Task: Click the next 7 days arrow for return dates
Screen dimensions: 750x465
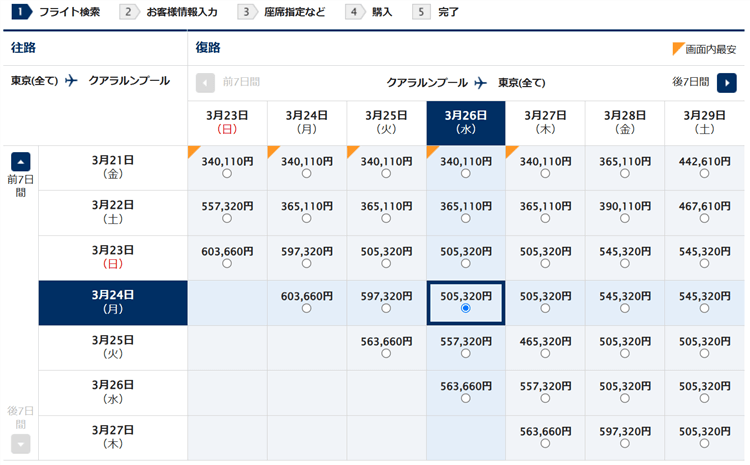Action: point(727,82)
